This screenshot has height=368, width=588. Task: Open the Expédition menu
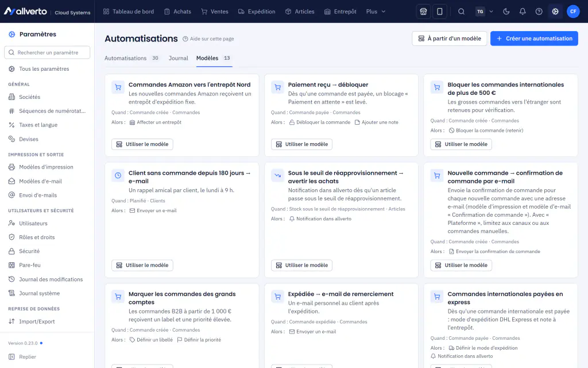click(257, 11)
